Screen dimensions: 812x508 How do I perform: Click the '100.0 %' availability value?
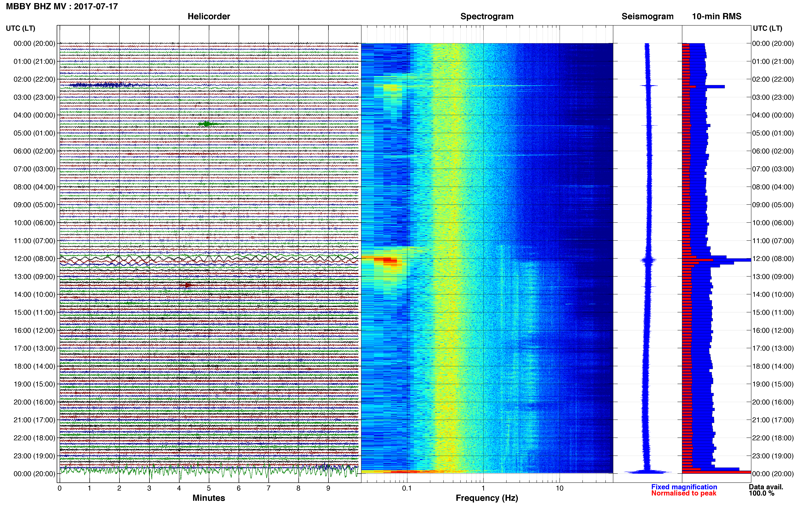pyautogui.click(x=762, y=493)
